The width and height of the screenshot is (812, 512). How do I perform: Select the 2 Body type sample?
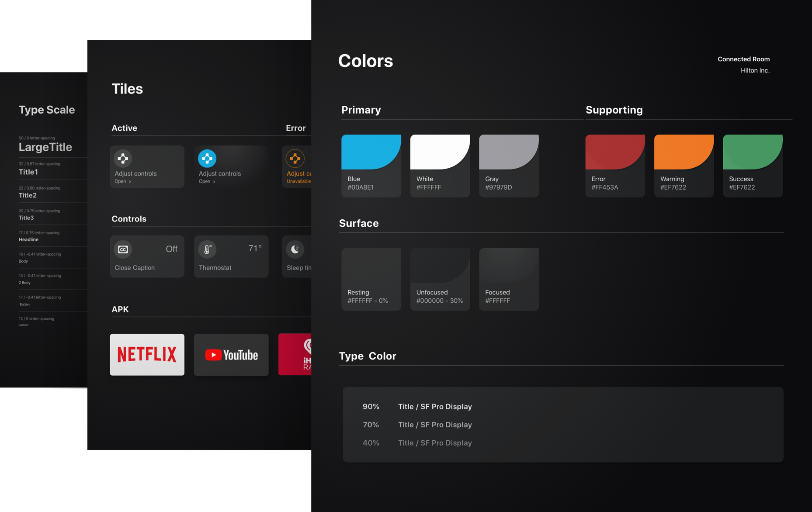24,283
